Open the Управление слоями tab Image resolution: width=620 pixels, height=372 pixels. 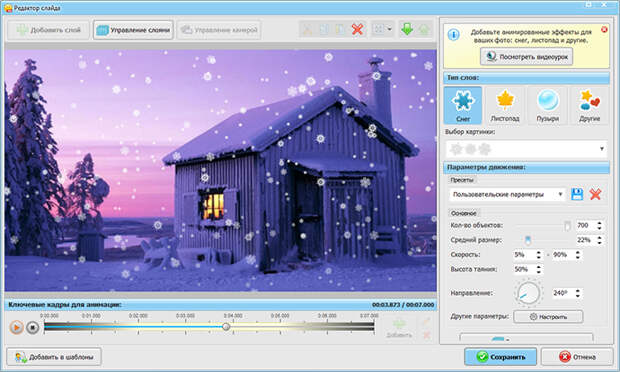pyautogui.click(x=133, y=30)
